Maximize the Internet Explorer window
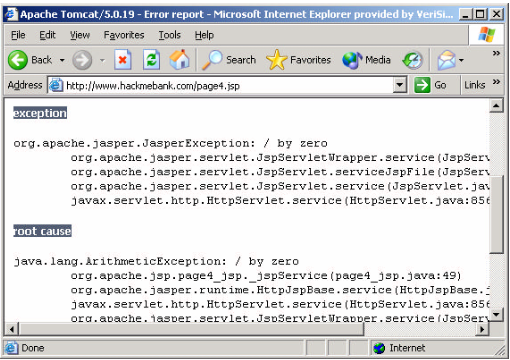510x360 pixels. [480, 14]
